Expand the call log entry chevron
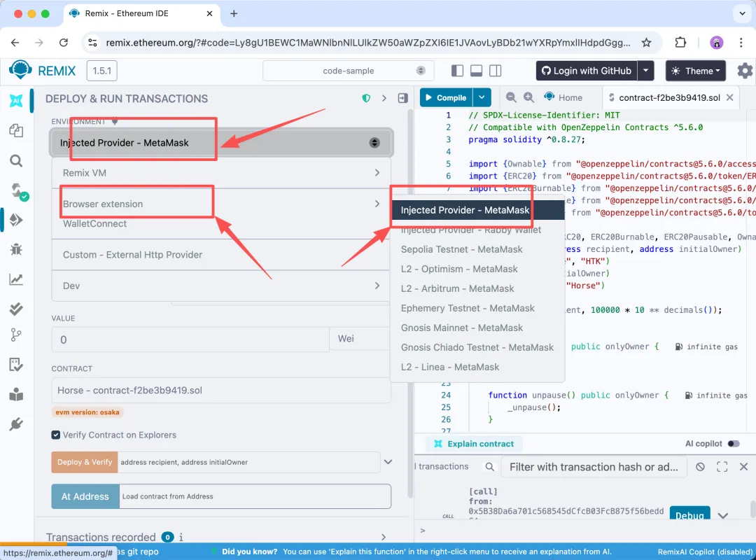This screenshot has width=756, height=560. point(722,516)
